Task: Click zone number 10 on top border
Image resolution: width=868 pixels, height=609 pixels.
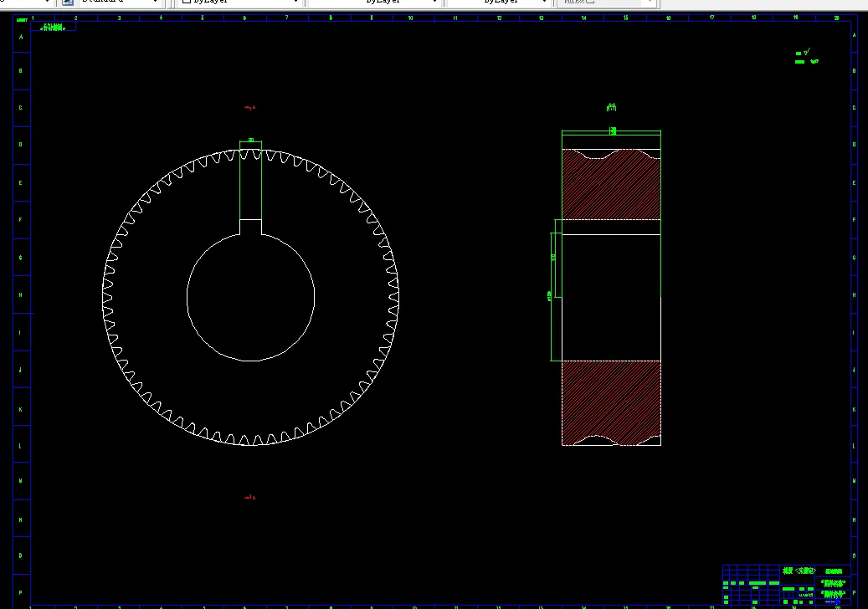Action: point(410,18)
